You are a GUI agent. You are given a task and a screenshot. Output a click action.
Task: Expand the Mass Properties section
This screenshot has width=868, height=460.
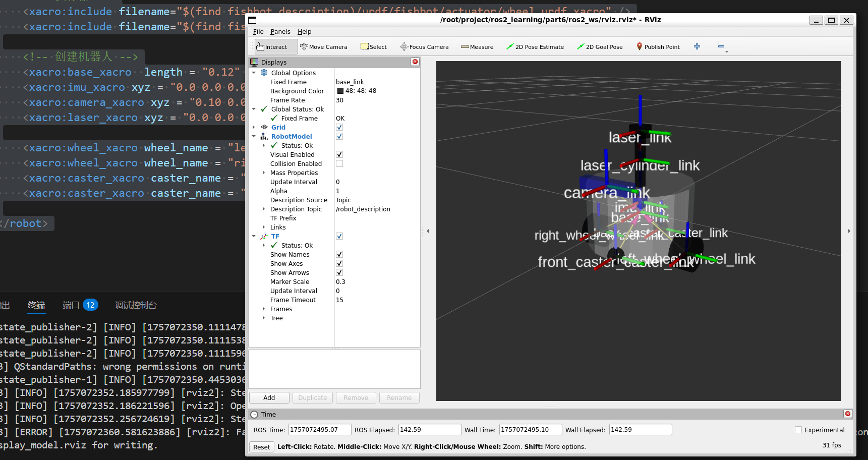(264, 173)
